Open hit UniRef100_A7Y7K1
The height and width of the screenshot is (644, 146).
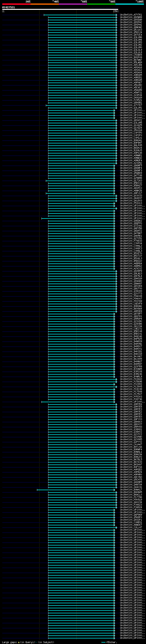[131, 15]
